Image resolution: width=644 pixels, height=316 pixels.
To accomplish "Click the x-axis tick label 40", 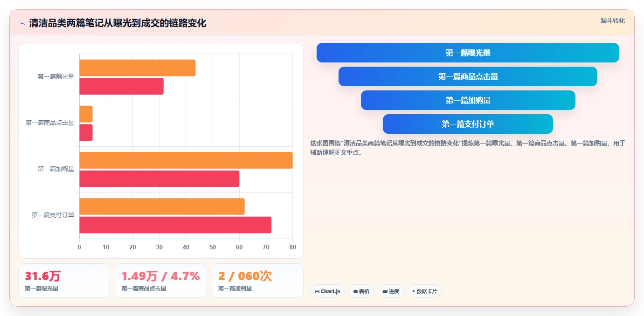I will click(186, 247).
